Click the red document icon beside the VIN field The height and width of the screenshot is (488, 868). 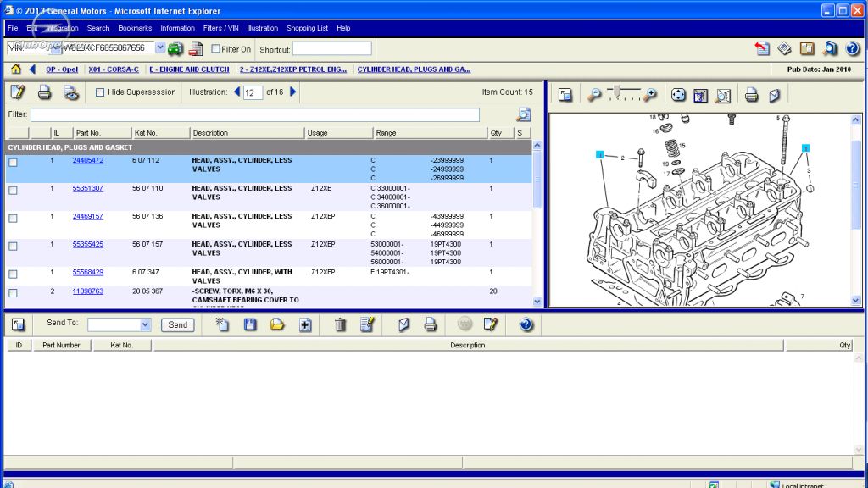point(196,48)
